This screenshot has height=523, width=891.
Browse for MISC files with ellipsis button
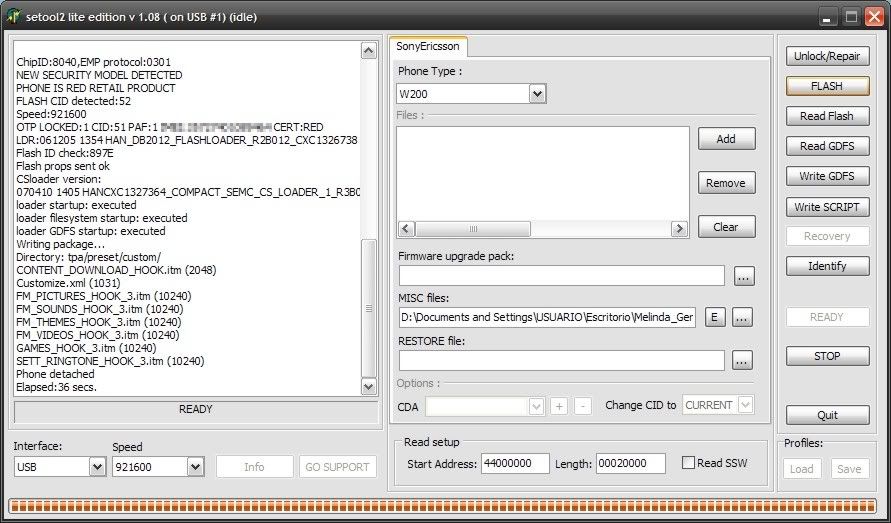[742, 317]
